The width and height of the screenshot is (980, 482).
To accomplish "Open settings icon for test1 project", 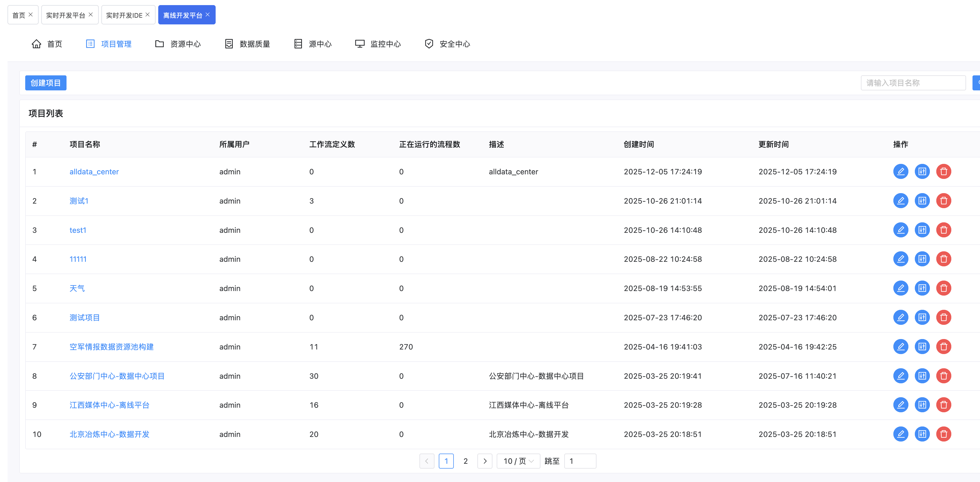I will (x=922, y=230).
